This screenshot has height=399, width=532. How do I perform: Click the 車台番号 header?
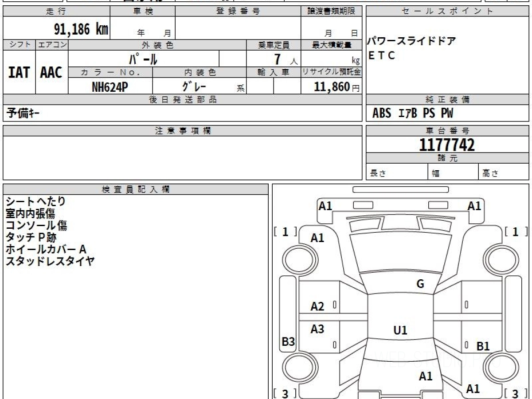447,131
